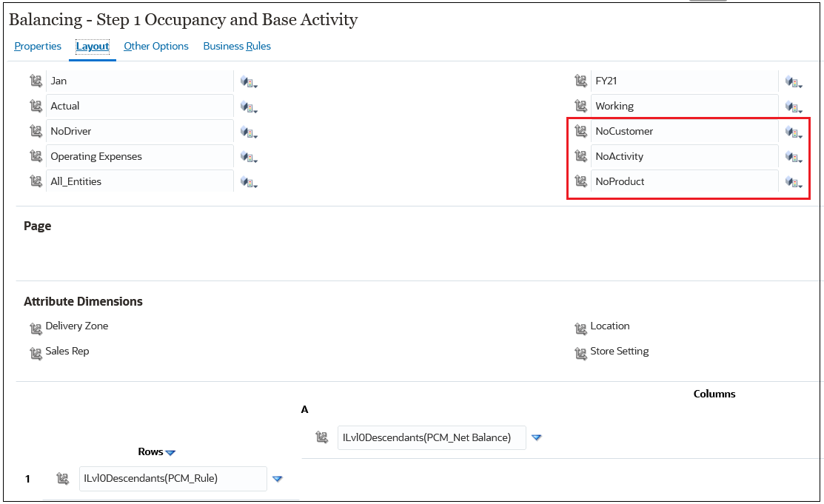This screenshot has width=824, height=504.
Task: Select the Layout tab
Action: pos(93,46)
